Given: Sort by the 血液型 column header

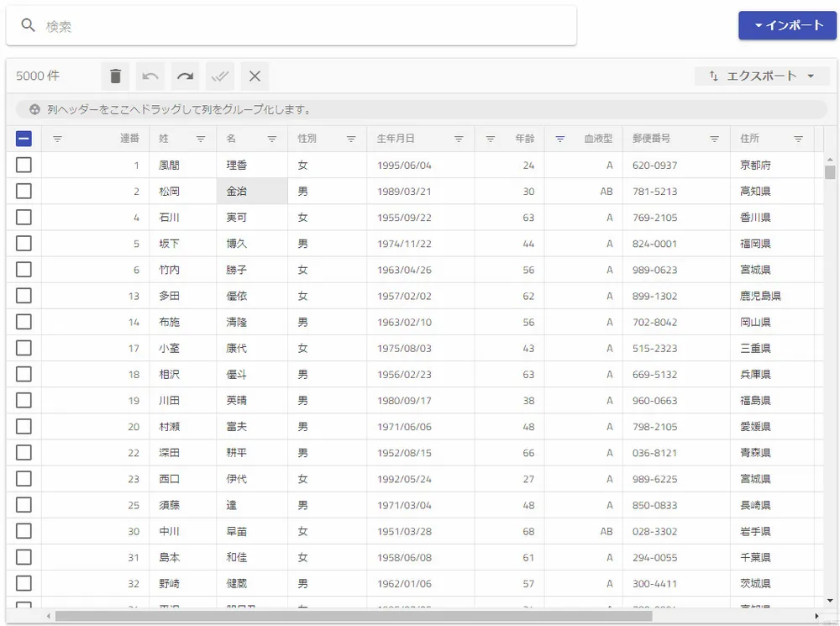Looking at the screenshot, I should point(597,139).
